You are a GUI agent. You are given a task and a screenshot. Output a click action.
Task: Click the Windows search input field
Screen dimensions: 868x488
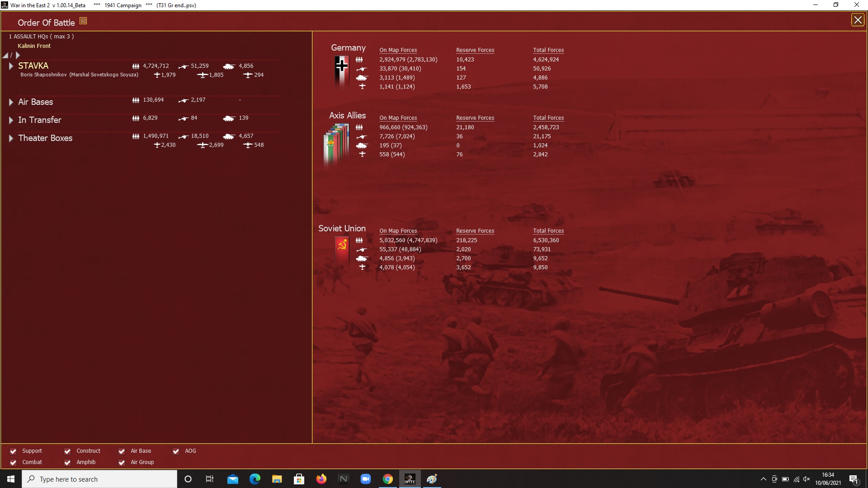104,479
